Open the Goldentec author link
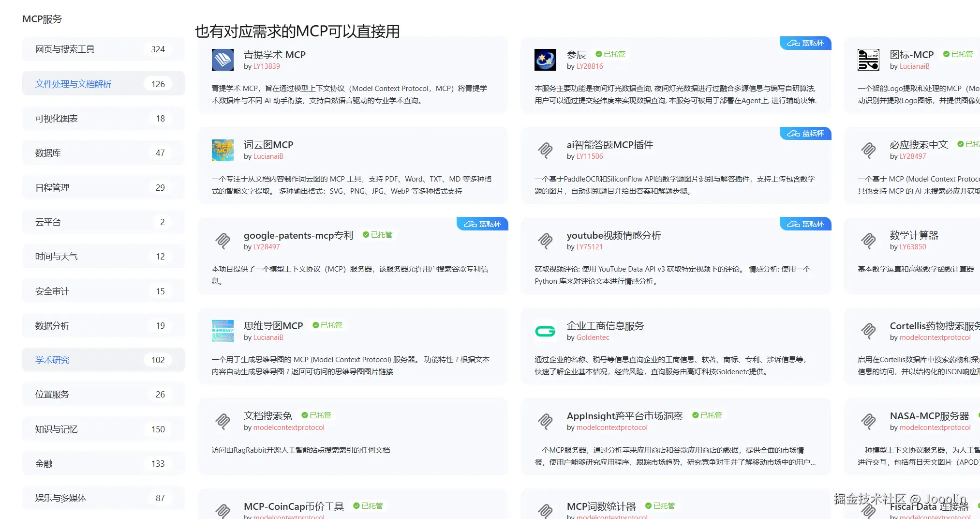980x519 pixels. (593, 337)
